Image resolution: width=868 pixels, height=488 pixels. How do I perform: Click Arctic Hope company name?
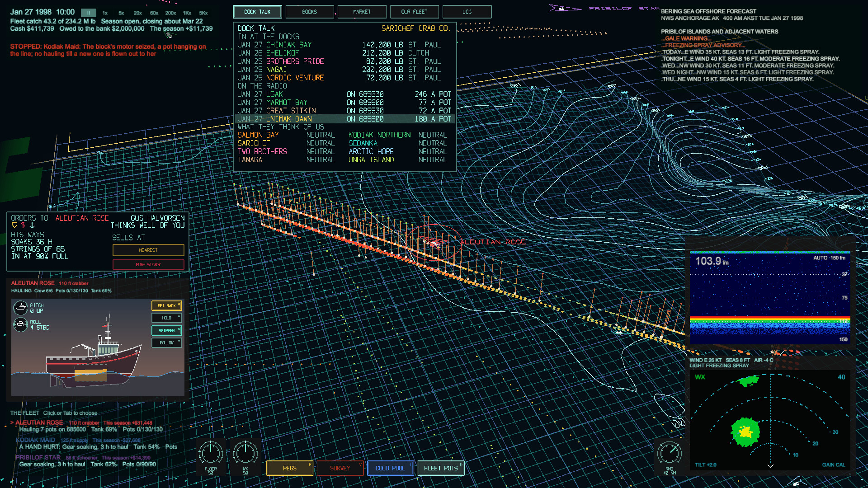click(371, 151)
